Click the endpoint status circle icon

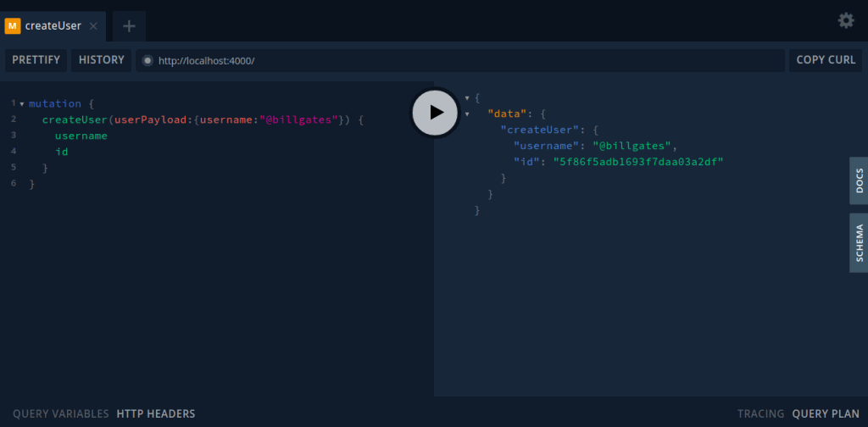147,61
